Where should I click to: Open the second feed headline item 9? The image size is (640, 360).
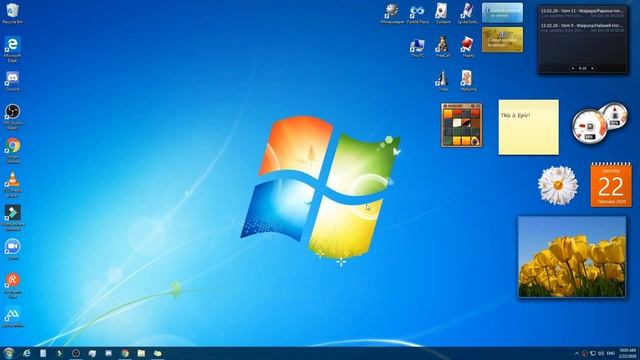click(x=582, y=25)
